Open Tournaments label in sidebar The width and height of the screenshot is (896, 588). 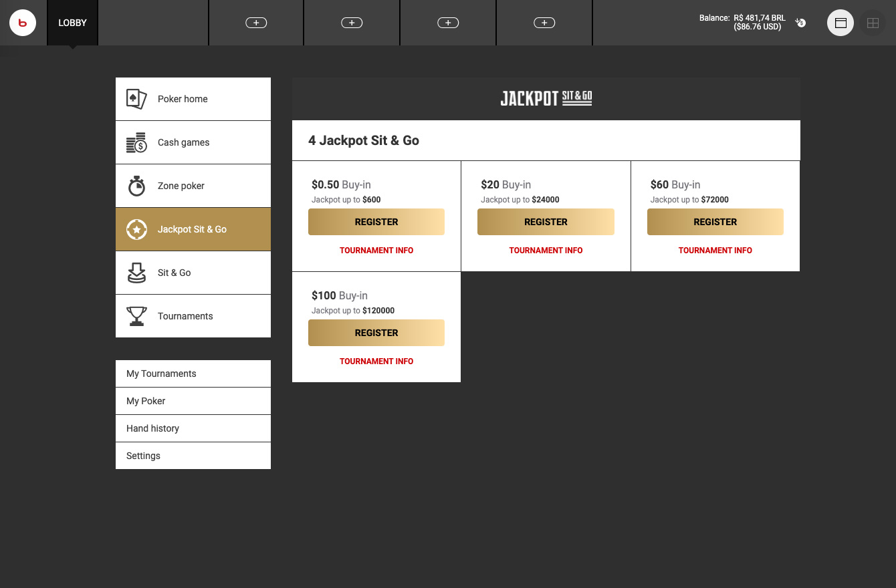coord(185,316)
